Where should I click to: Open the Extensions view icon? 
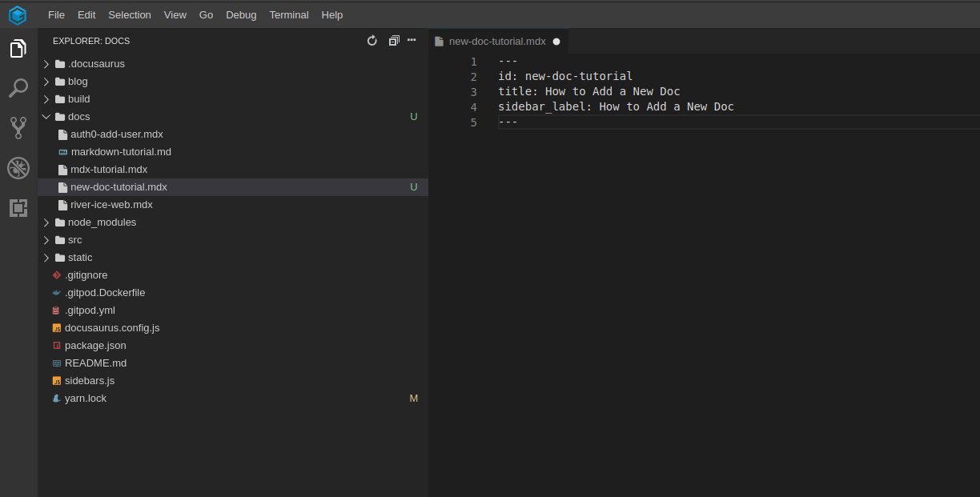pos(18,208)
